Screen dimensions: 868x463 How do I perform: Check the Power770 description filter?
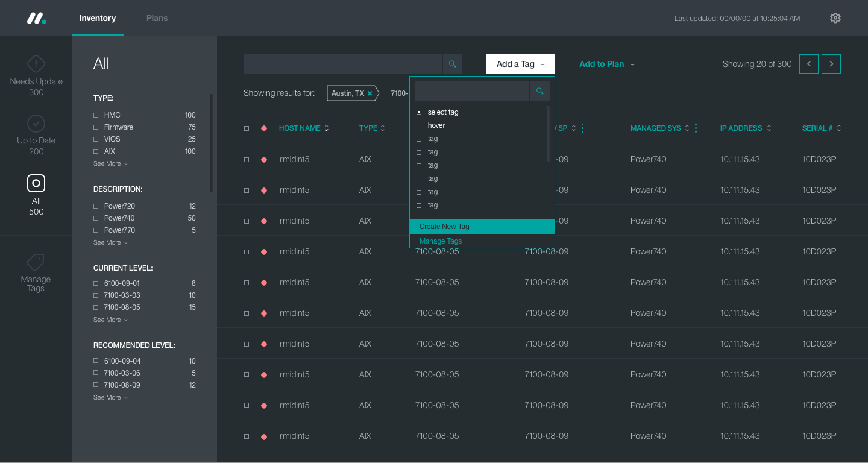click(96, 230)
